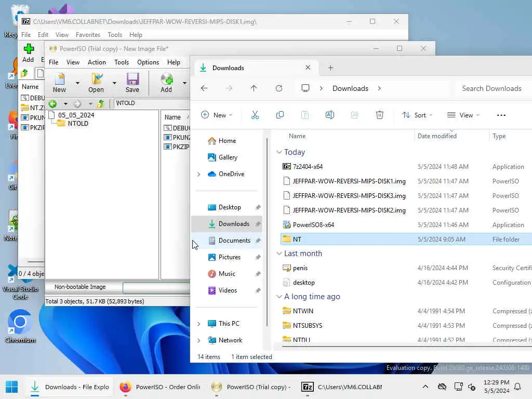This screenshot has height=399, width=532.
Task: Refresh the Downloads folder view
Action: click(x=279, y=88)
